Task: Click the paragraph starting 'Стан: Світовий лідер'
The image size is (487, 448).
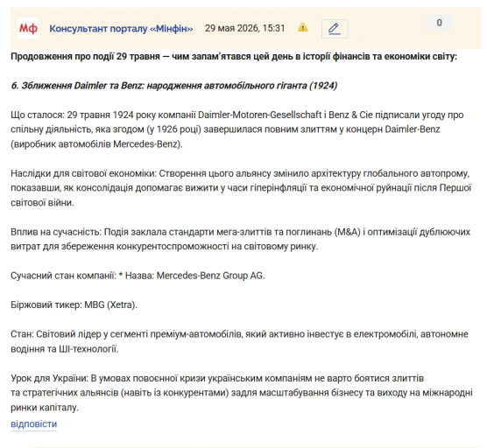Action: (x=239, y=341)
